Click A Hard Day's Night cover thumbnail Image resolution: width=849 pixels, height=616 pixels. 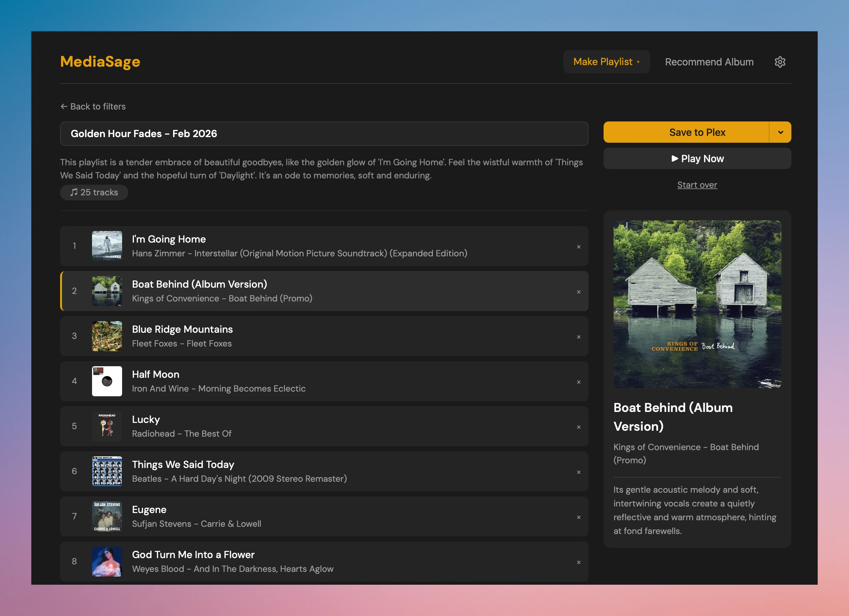tap(107, 471)
